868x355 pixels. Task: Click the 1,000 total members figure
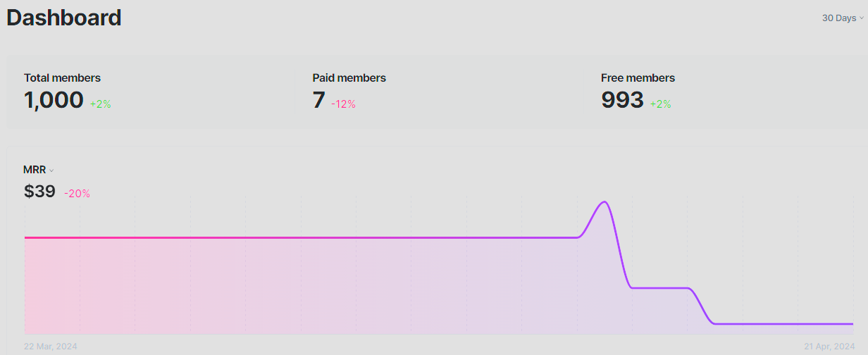click(x=54, y=100)
